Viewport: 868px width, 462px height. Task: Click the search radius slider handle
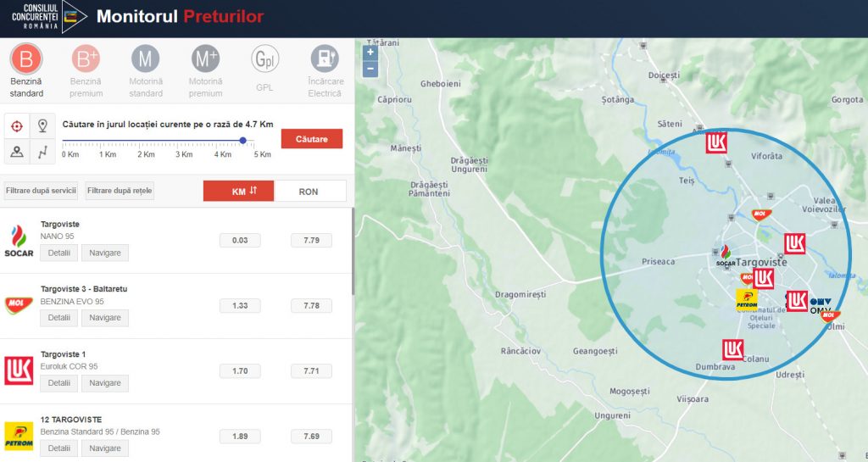243,141
